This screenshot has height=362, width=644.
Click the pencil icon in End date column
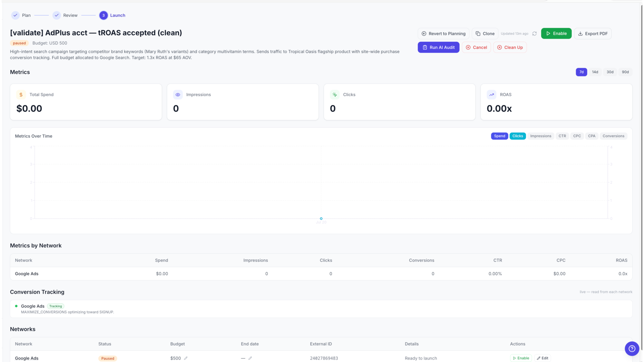coord(250,358)
